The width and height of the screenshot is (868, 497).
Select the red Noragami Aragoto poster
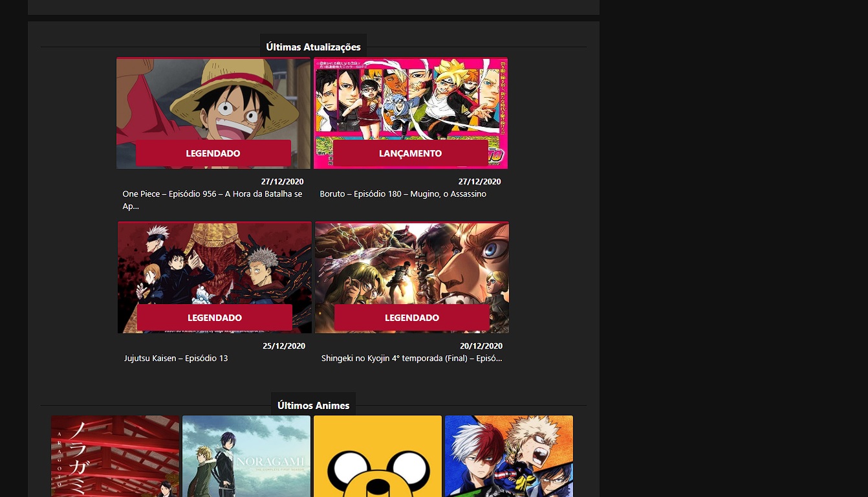click(x=115, y=456)
